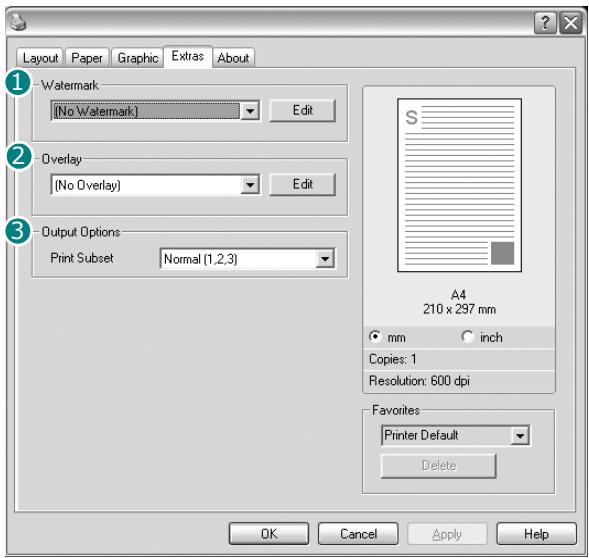Open the Print Subset dropdown arrow
The image size is (589, 558).
pyautogui.click(x=325, y=259)
